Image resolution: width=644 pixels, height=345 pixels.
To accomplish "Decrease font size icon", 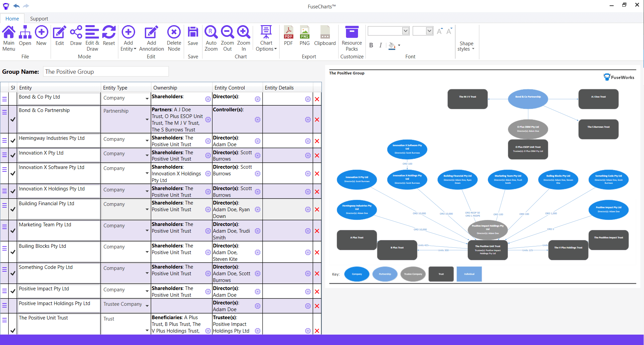I will click(449, 31).
